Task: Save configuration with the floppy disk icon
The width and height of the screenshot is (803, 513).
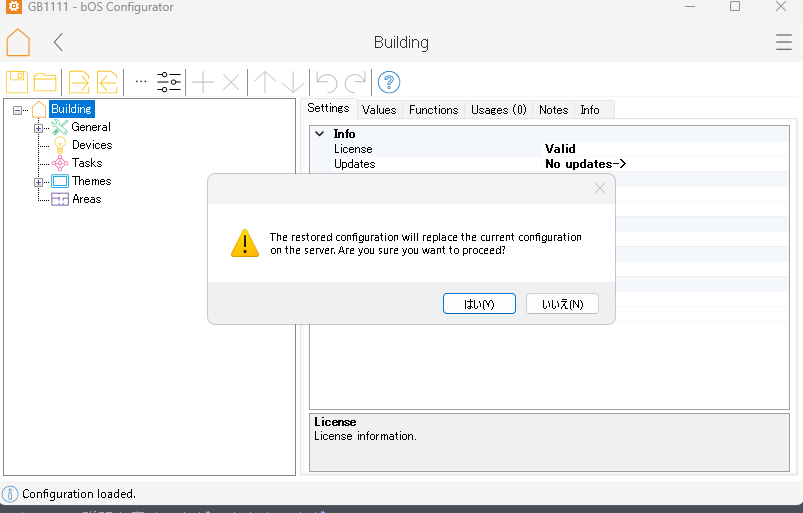Action: click(17, 82)
